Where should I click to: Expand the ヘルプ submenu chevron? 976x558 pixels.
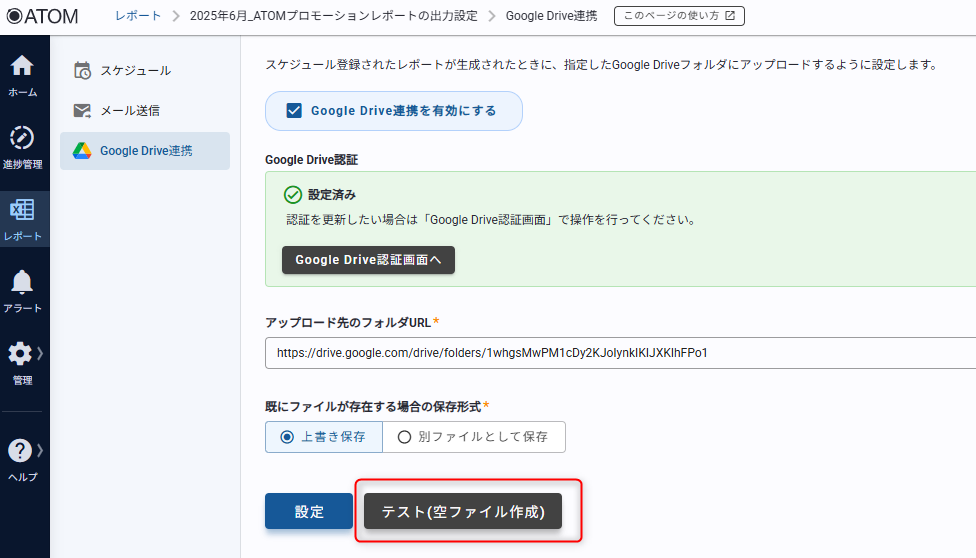click(x=40, y=451)
